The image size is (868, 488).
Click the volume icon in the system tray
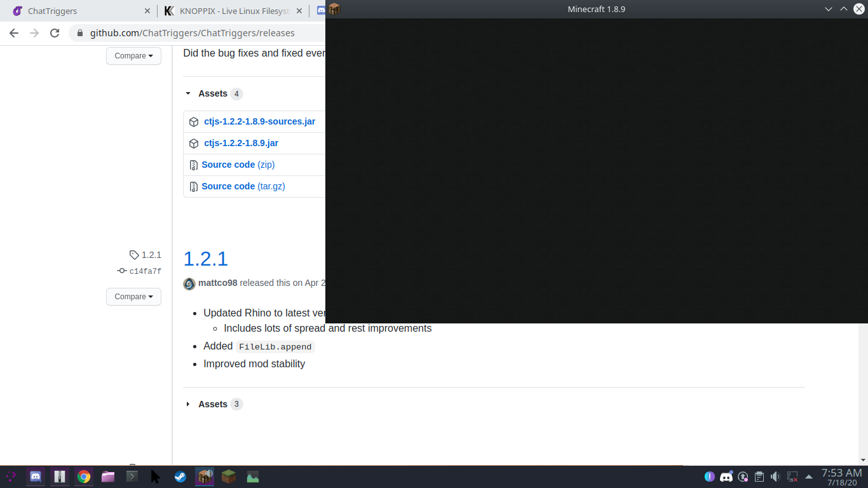point(775,477)
